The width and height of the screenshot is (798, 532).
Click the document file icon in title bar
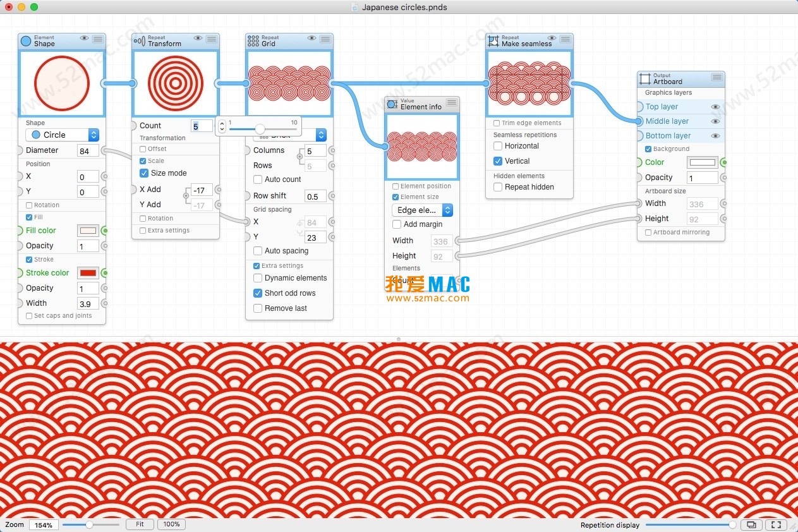coord(354,7)
